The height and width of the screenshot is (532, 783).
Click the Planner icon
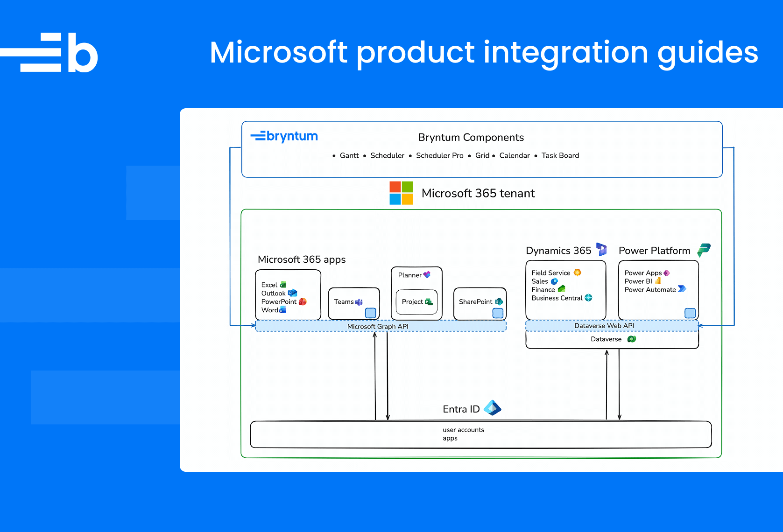click(427, 274)
